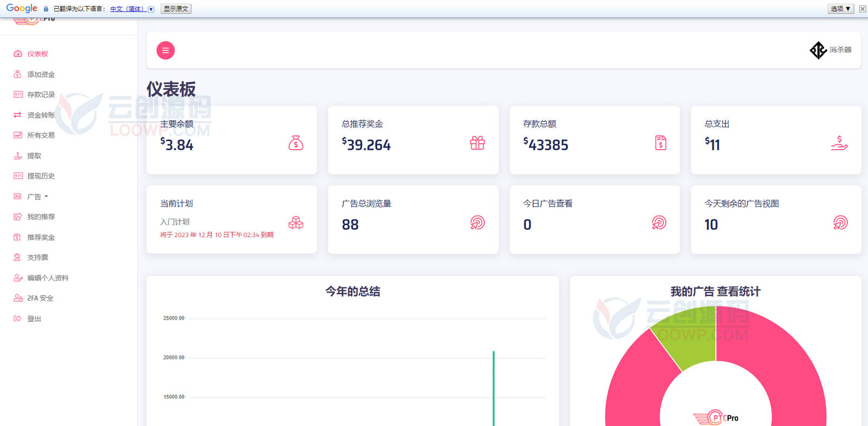
Task: Click the $3.84 main balance value
Action: point(177,144)
